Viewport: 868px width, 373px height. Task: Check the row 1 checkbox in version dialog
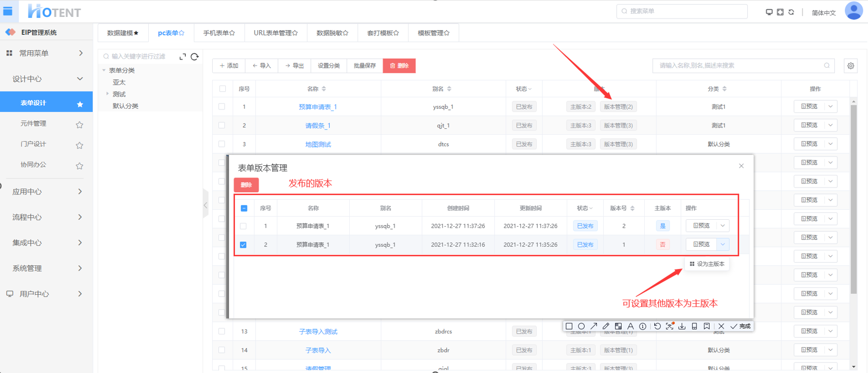[243, 226]
